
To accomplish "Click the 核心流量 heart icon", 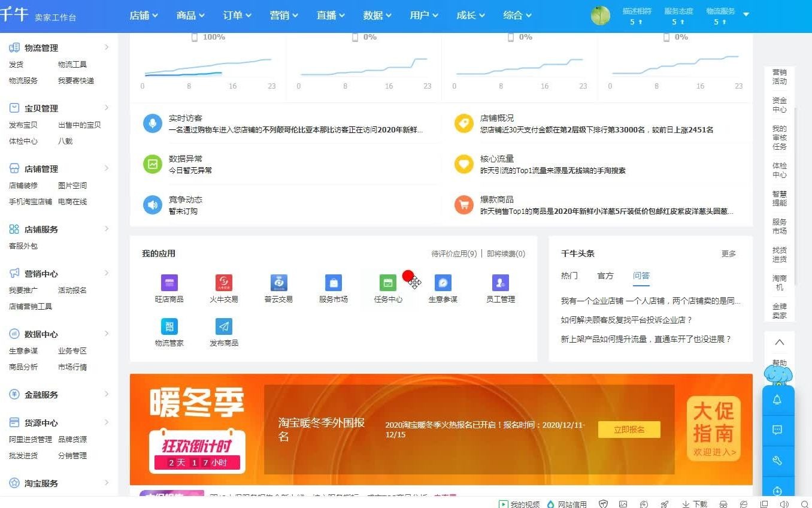I will (464, 164).
